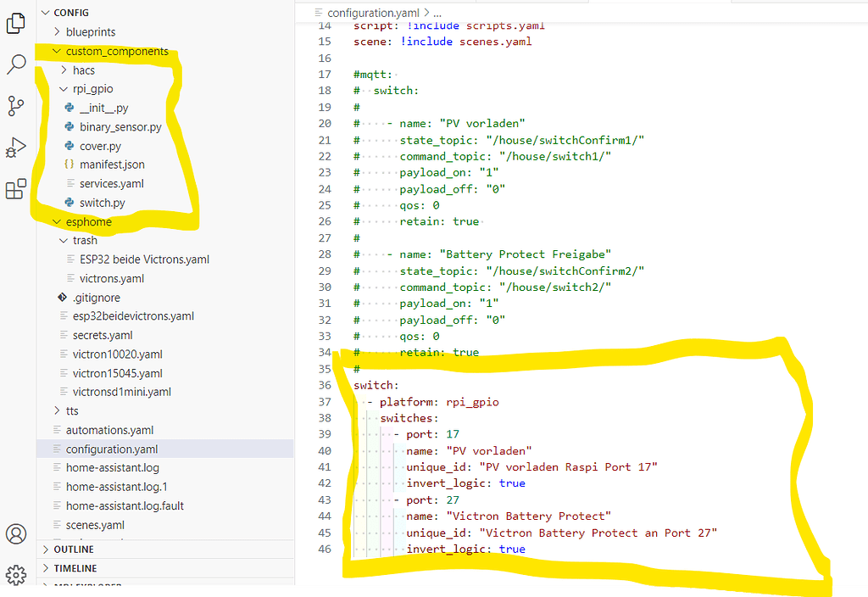Click configuration.yaml in the breadcrumb

(373, 12)
